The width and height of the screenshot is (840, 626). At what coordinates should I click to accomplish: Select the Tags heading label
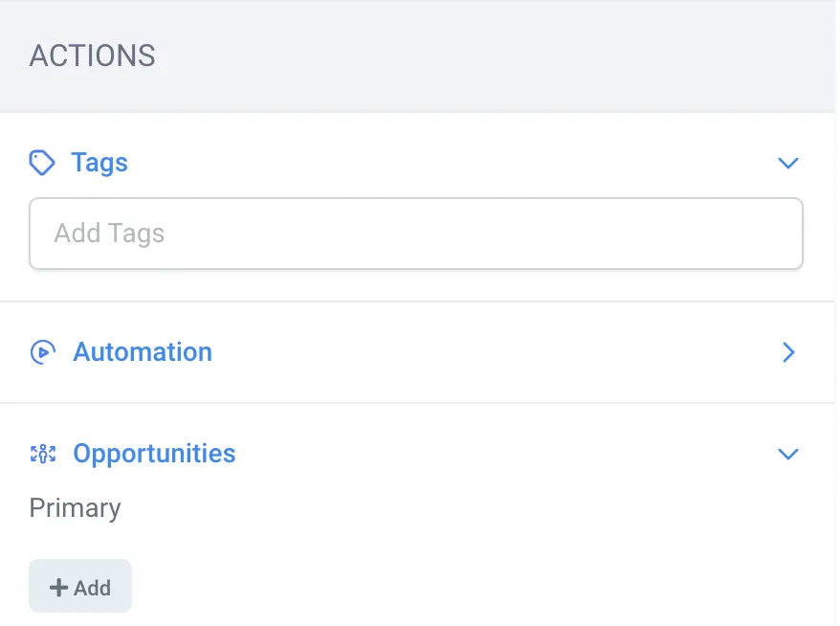pyautogui.click(x=99, y=163)
